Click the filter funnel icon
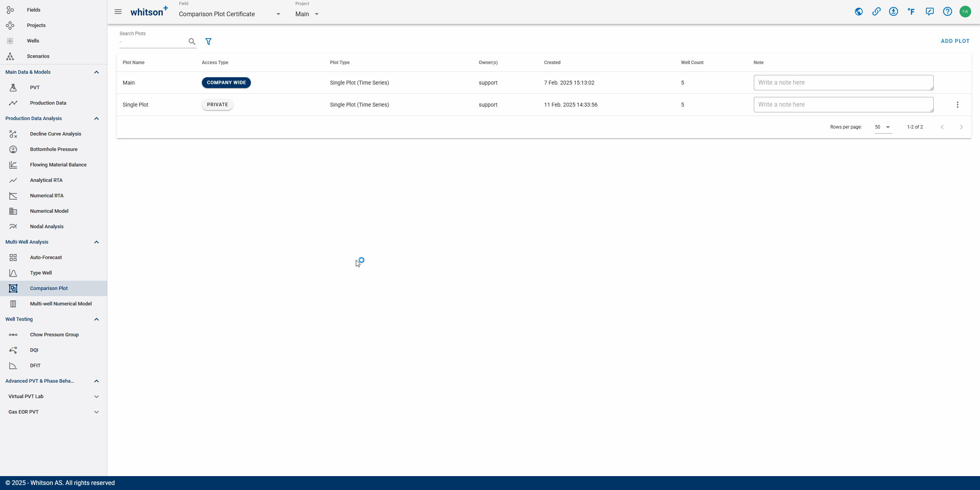980x490 pixels. [208, 42]
